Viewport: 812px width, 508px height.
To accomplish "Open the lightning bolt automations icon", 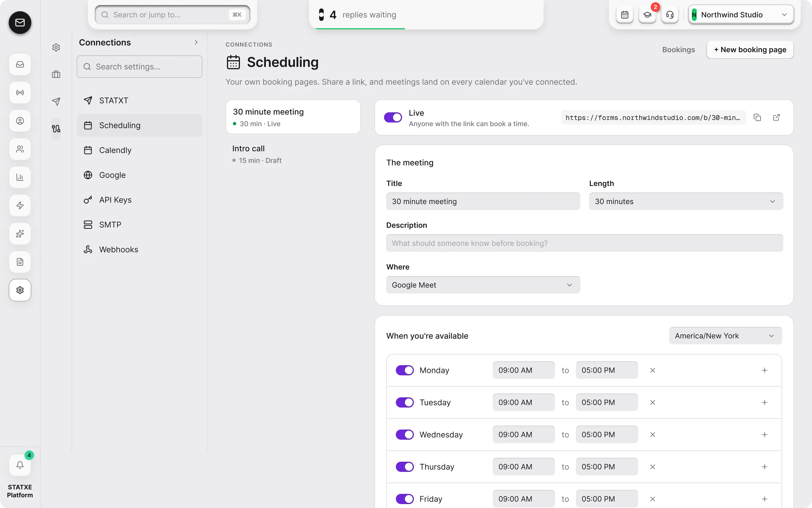I will (x=20, y=205).
